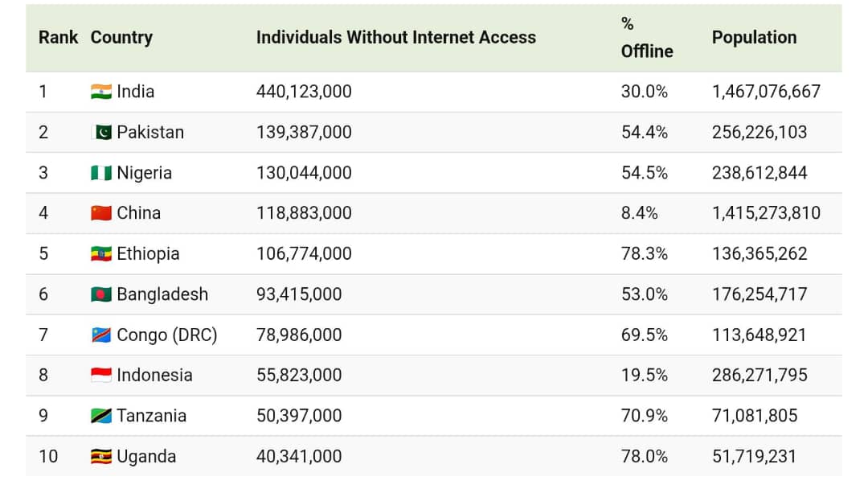868x489 pixels.
Task: Click the Uganda country name
Action: 146,457
